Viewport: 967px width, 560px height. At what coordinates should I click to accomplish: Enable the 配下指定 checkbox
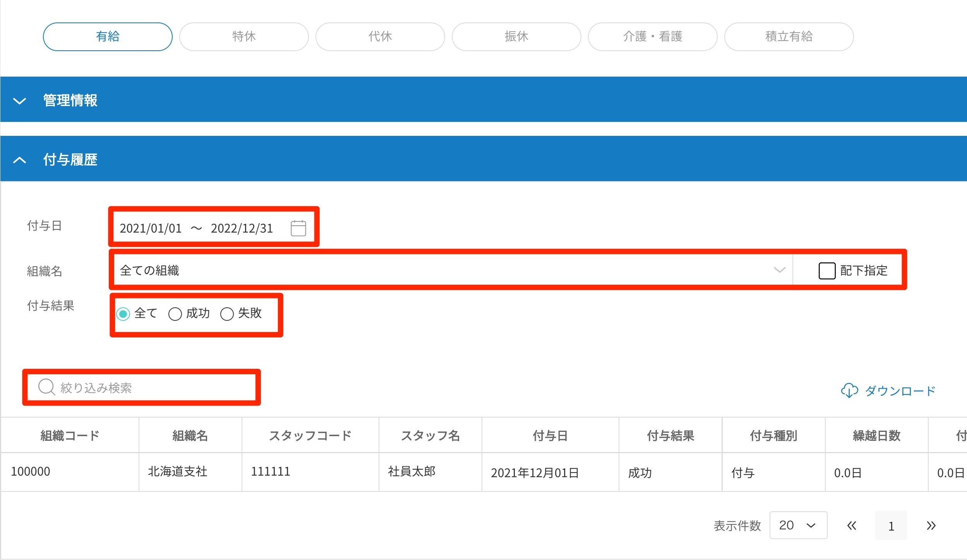point(826,271)
